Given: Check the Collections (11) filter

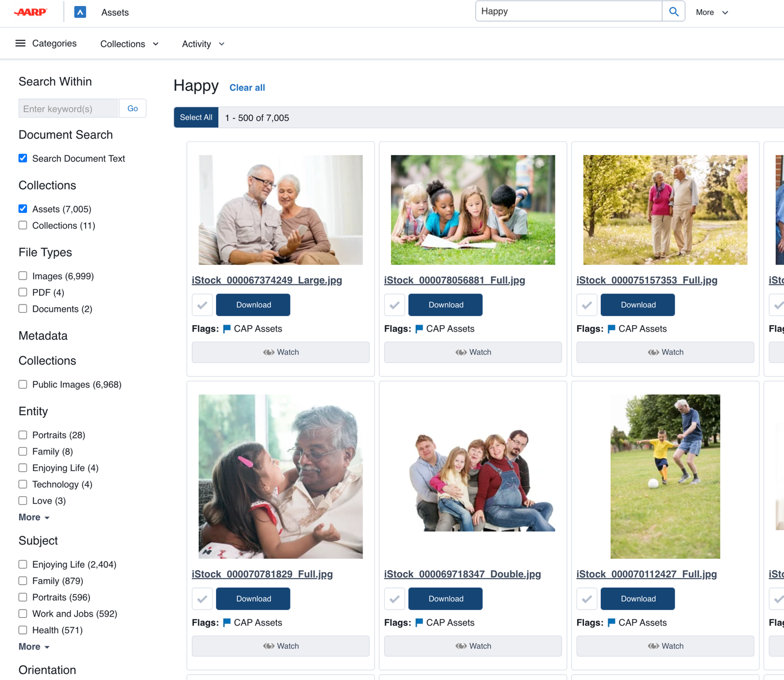Looking at the screenshot, I should (23, 225).
